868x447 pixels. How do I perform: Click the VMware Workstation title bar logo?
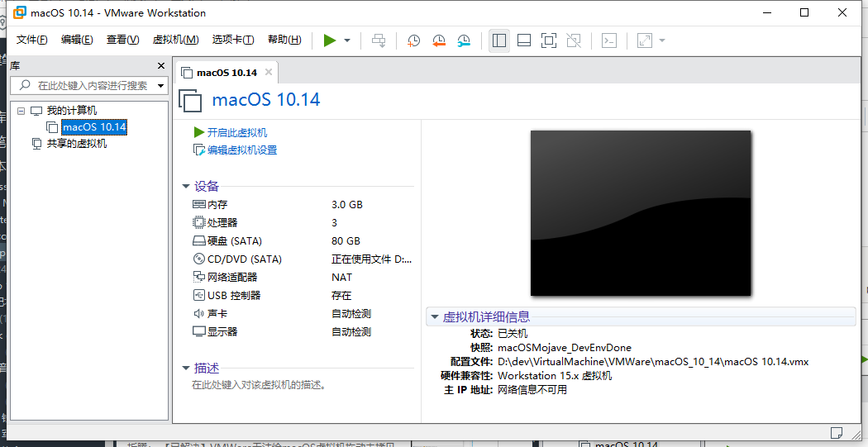pos(20,12)
